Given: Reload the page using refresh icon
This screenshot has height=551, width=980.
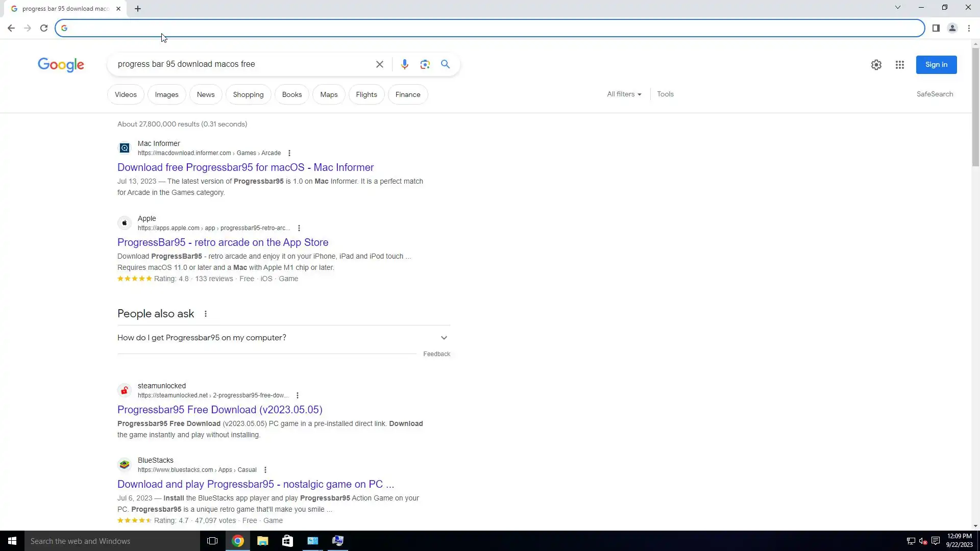Looking at the screenshot, I should click(44, 28).
